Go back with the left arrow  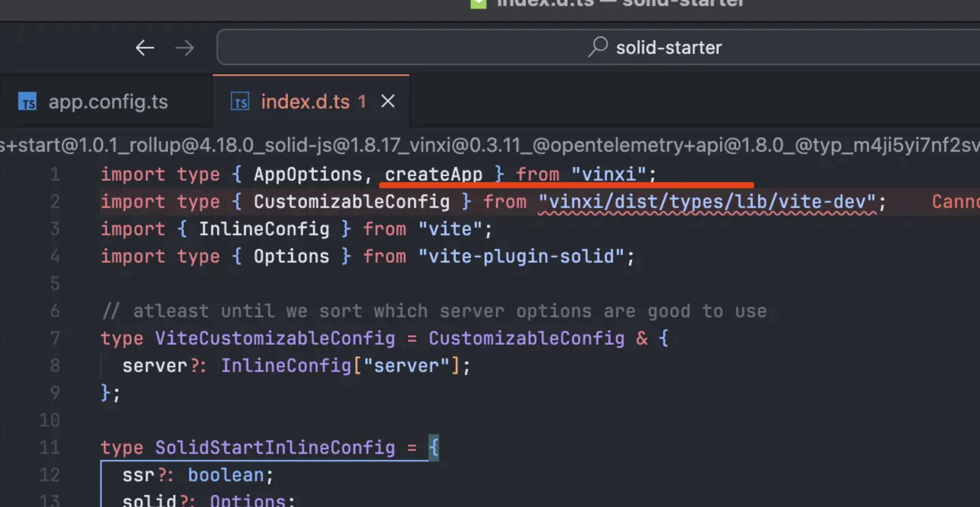[145, 48]
